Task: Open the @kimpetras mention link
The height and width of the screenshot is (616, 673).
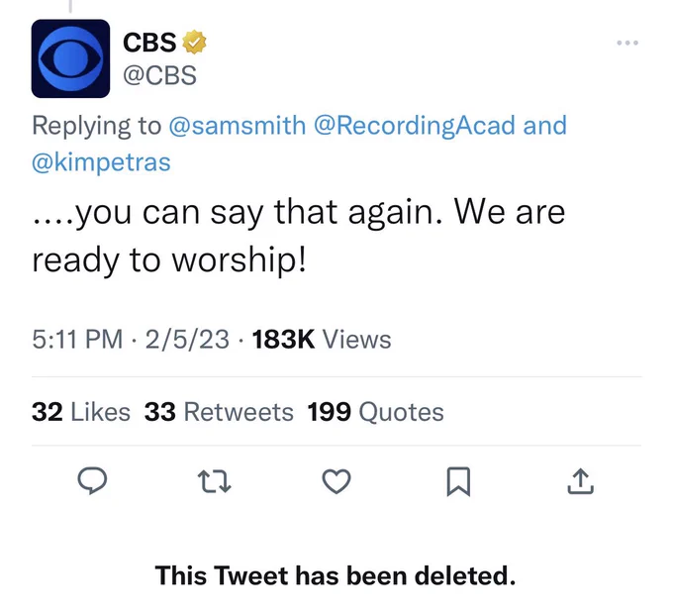Action: pos(101,162)
